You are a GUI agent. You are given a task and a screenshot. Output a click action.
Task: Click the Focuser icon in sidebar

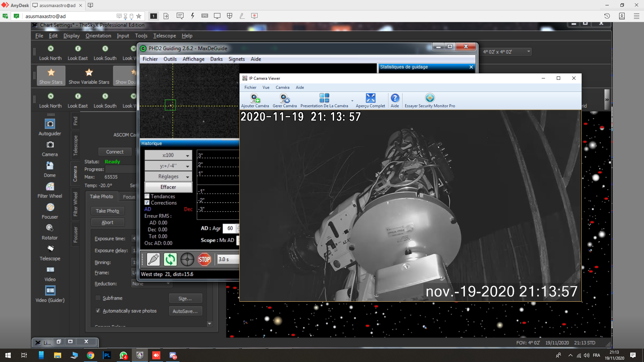(50, 207)
